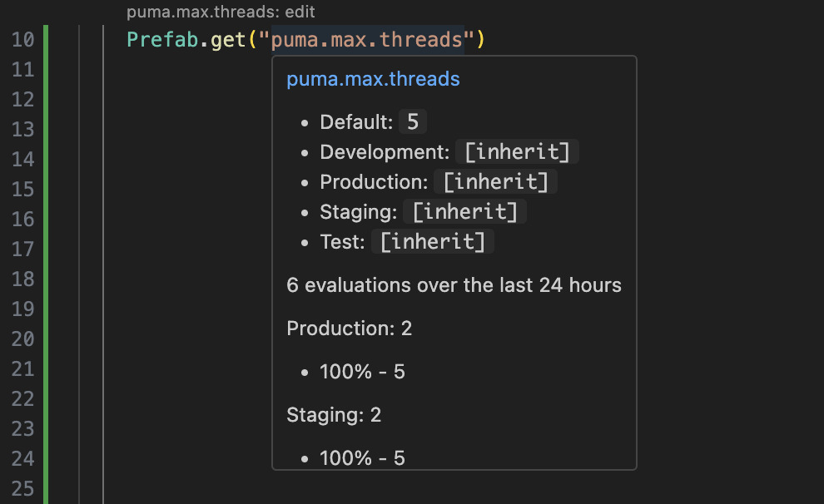Click the 'puma.max.threads: edit' code lens
824x504 pixels.
pos(221,12)
